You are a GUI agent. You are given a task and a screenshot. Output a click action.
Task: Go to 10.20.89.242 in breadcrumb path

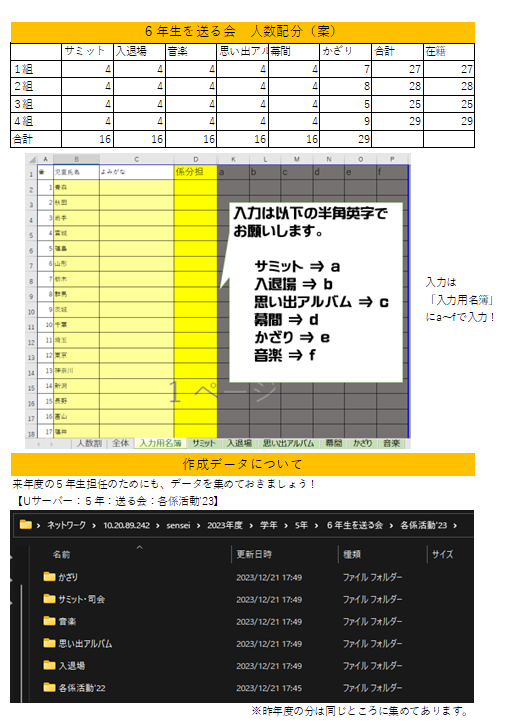(x=126, y=525)
